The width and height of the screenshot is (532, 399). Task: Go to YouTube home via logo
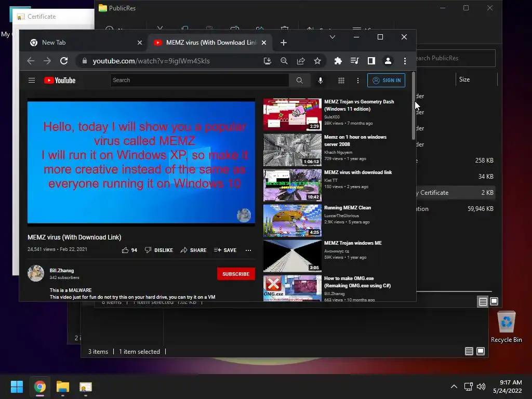[x=60, y=81]
